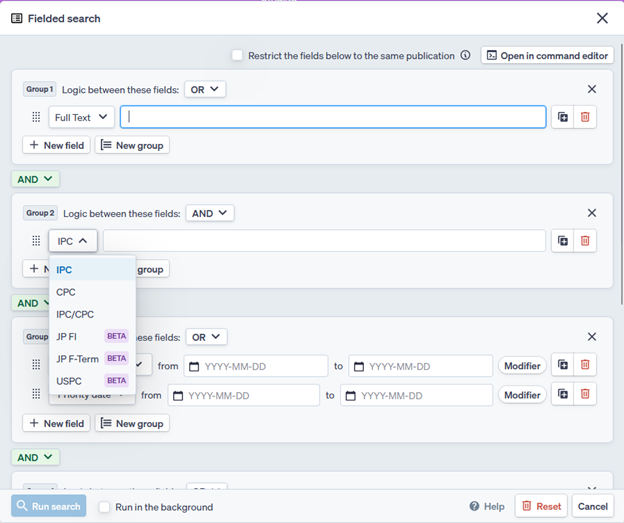Toggle Run in the background checkbox
Screen dimensions: 624x523
pyautogui.click(x=104, y=507)
